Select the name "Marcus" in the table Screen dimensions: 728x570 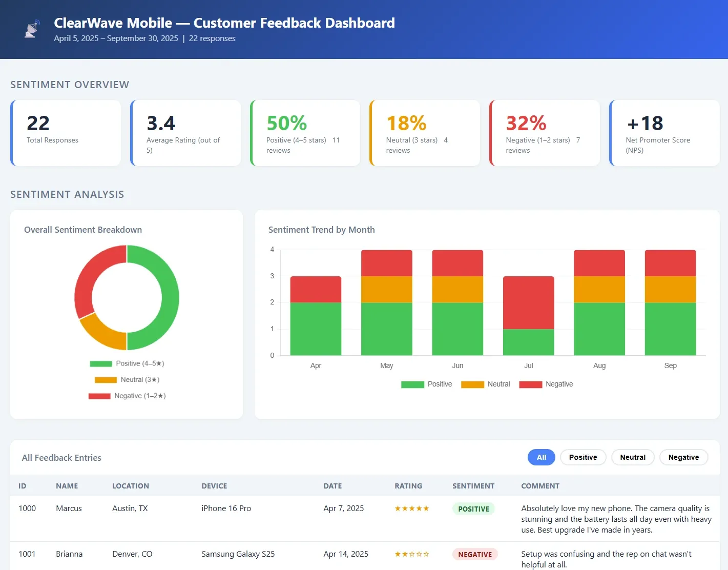click(69, 508)
